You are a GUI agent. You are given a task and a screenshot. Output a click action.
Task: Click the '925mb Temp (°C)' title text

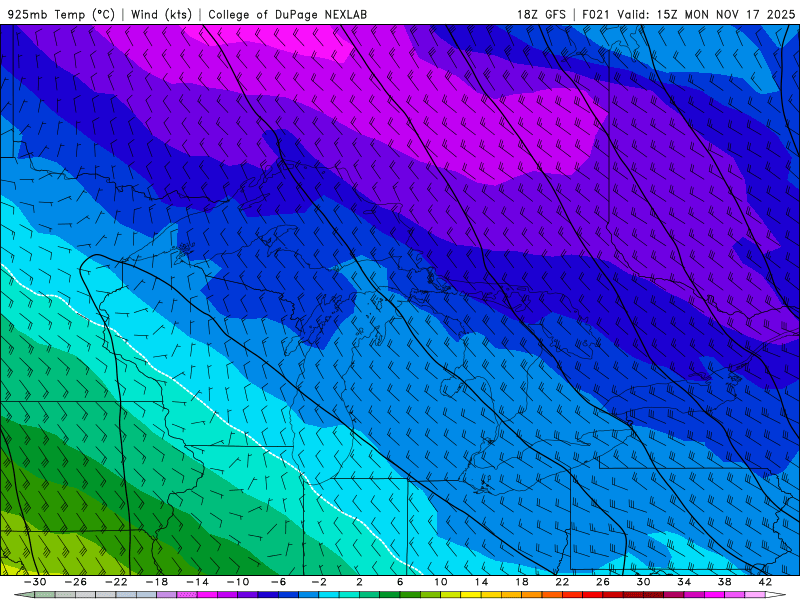pos(61,14)
